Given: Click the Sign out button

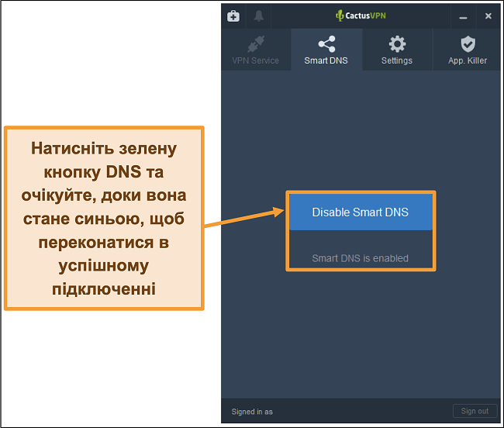Looking at the screenshot, I should pos(475,411).
